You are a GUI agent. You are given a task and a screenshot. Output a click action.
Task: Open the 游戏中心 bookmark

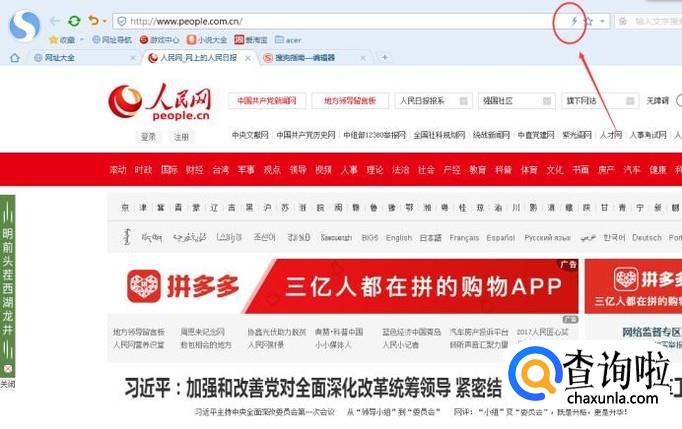pos(159,40)
